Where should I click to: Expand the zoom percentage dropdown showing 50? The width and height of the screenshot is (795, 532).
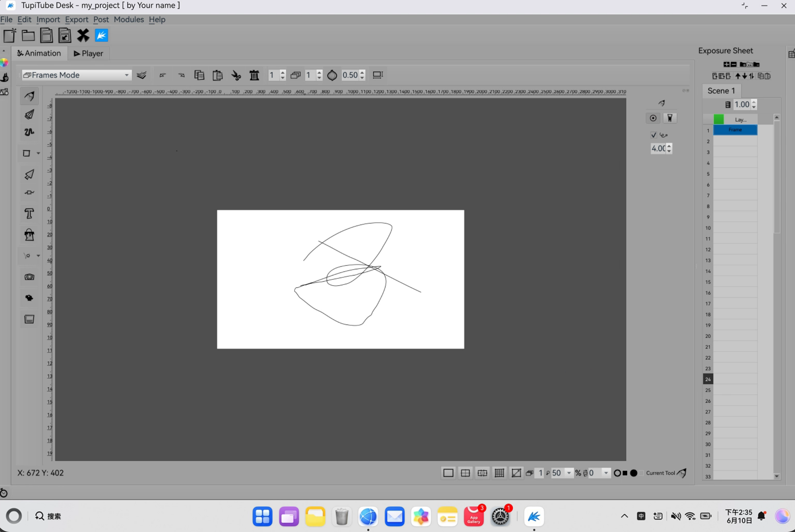[x=569, y=473]
